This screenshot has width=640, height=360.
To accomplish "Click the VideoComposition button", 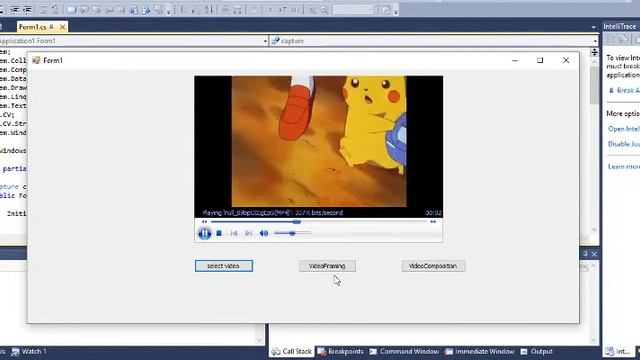I will tap(433, 266).
